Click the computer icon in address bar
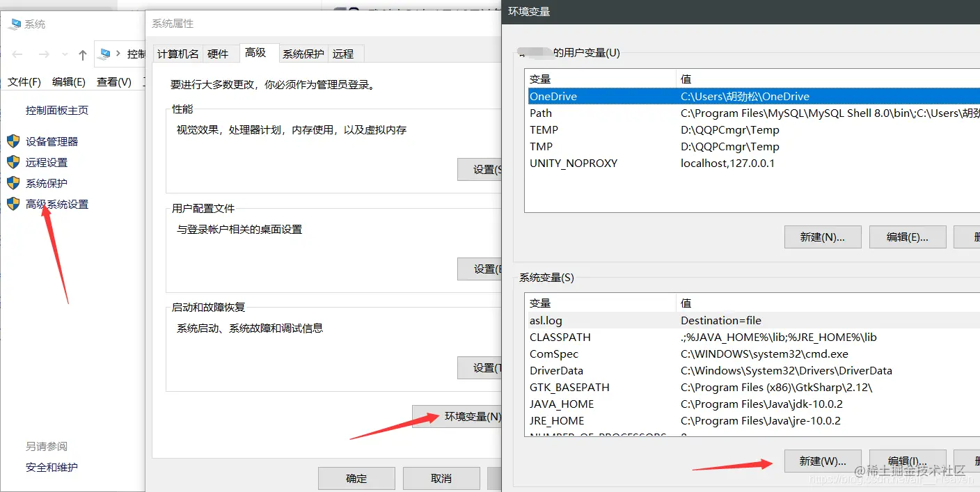Viewport: 980px width, 492px height. pos(106,54)
